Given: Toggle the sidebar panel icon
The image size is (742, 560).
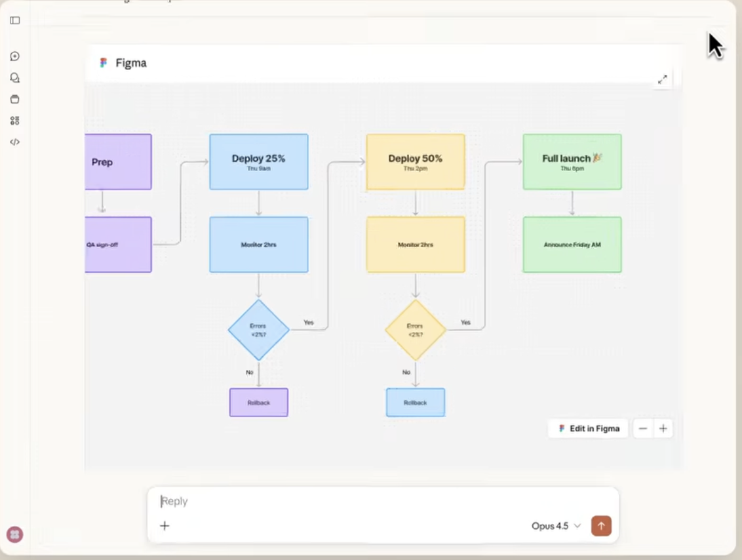Looking at the screenshot, I should (14, 20).
